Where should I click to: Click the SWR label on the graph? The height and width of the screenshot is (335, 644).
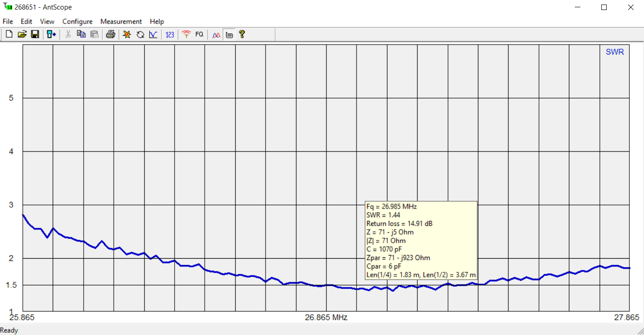(614, 52)
